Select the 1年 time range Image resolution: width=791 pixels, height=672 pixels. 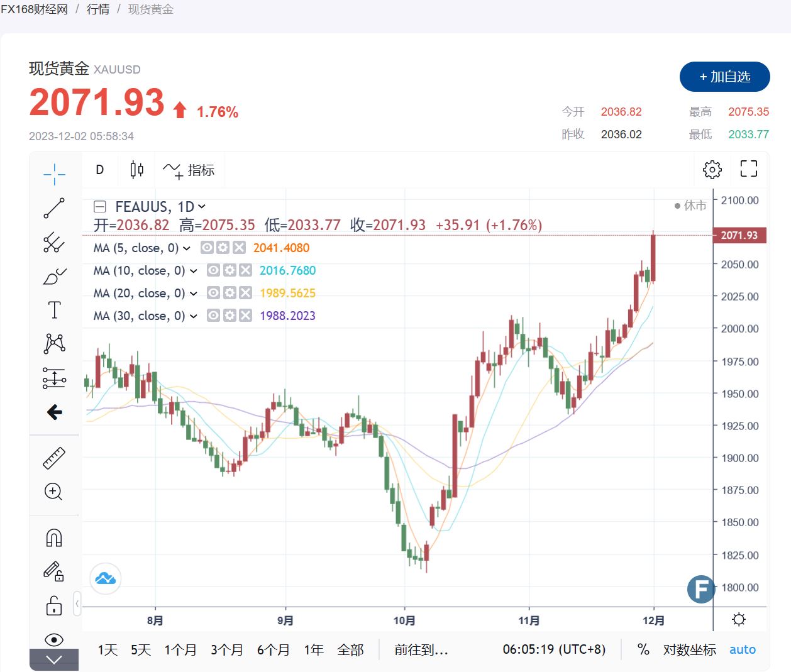313,650
